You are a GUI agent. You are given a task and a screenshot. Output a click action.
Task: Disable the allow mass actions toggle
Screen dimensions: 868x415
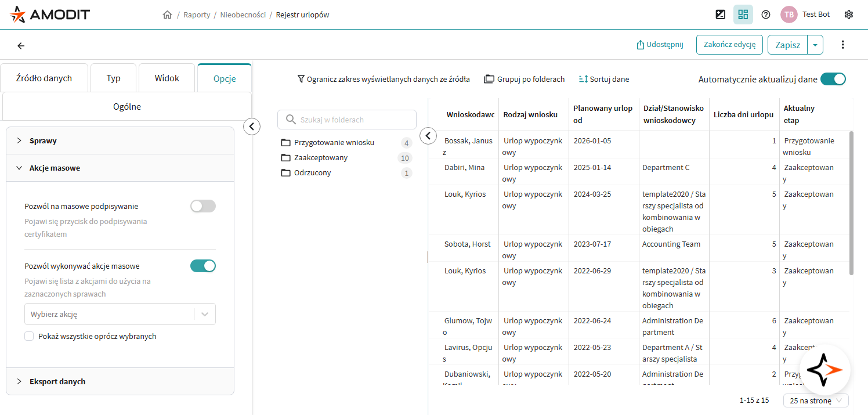tap(202, 266)
